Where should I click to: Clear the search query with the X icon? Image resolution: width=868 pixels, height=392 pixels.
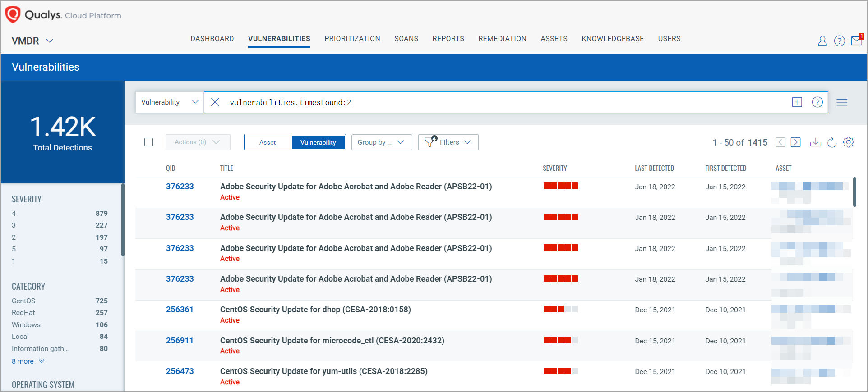pos(215,102)
